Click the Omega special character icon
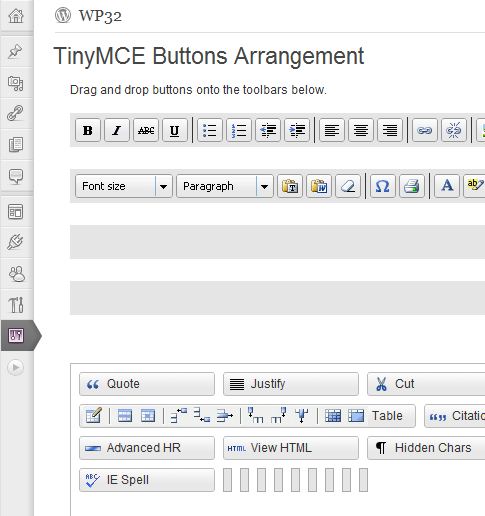Viewport: 485px width, 516px height. pyautogui.click(x=383, y=186)
